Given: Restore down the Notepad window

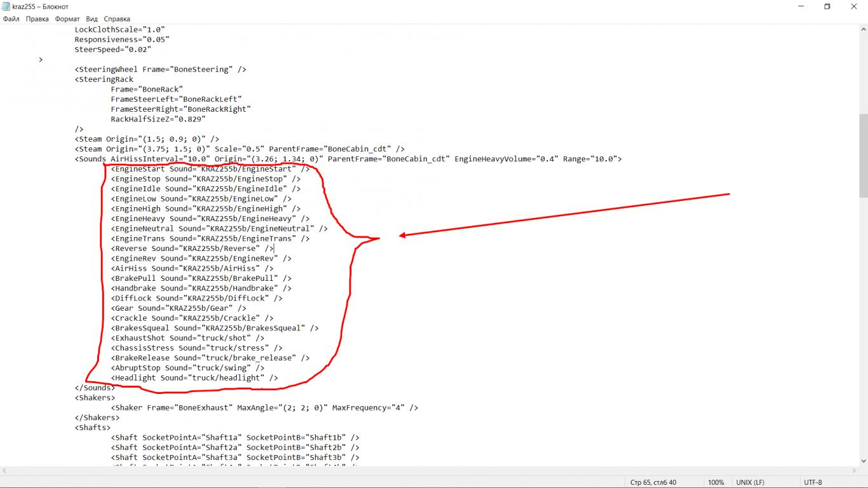Looking at the screenshot, I should point(827,6).
